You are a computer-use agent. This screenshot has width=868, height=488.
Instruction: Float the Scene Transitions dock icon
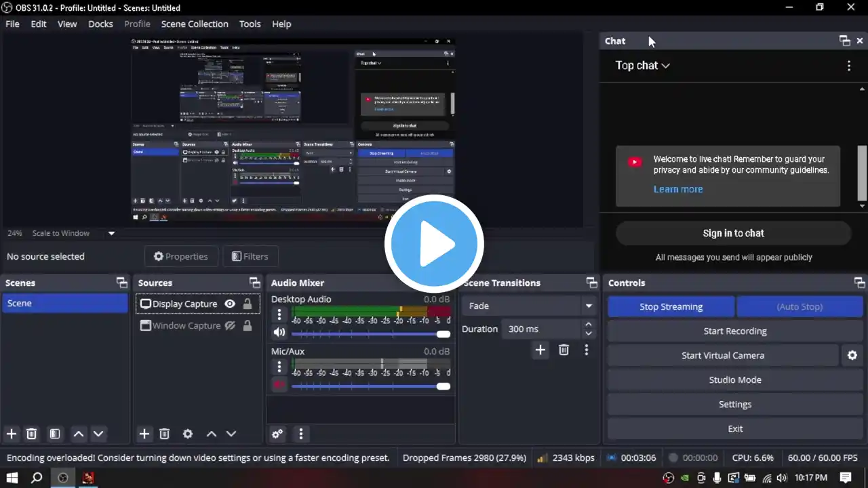[x=591, y=283]
